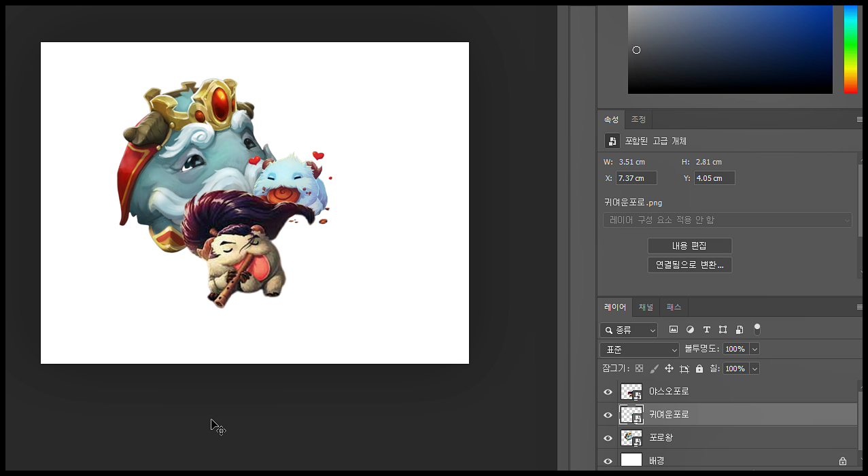Click the 불투명도 100% value field
Viewport: 868px width, 476px height.
coord(735,349)
